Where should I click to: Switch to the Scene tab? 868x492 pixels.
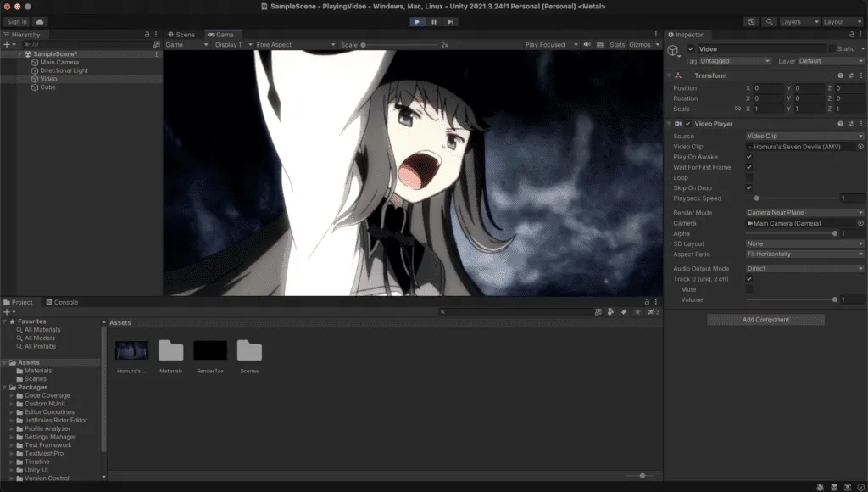pos(181,34)
